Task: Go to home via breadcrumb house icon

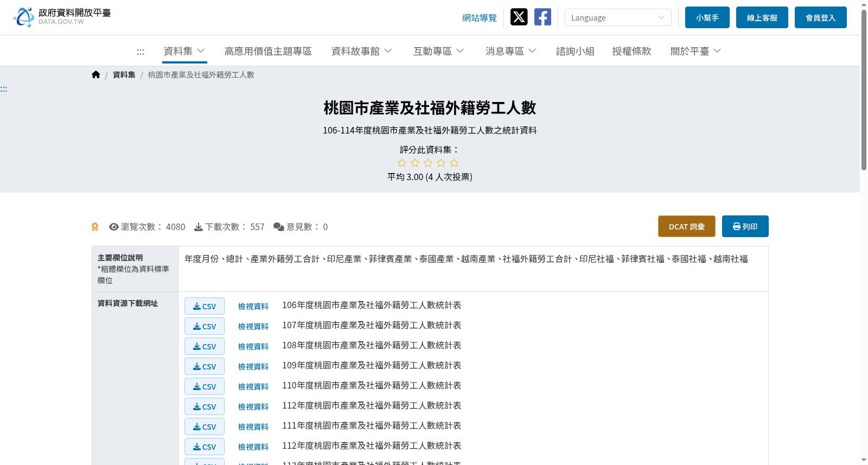Action: [x=96, y=75]
